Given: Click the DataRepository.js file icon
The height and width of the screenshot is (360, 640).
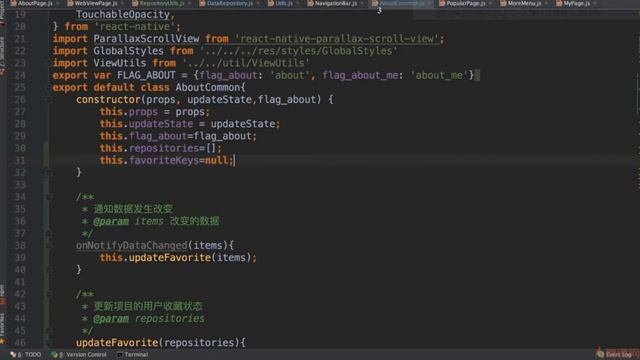Looking at the screenshot, I should (x=202, y=3).
